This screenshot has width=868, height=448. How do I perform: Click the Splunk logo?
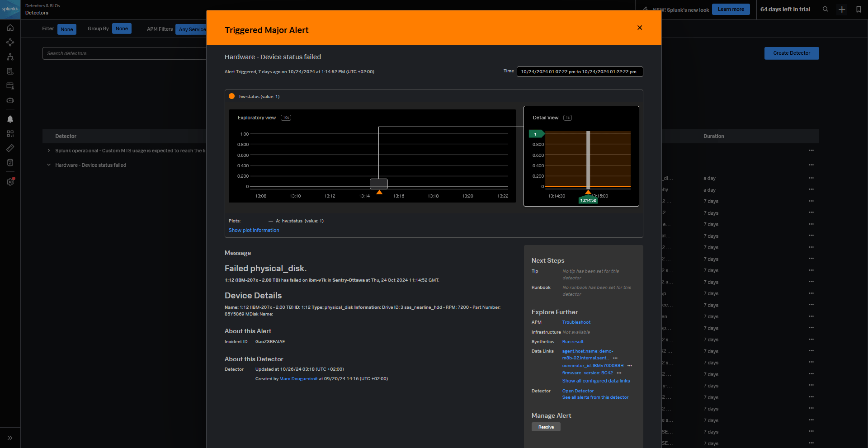tap(10, 9)
